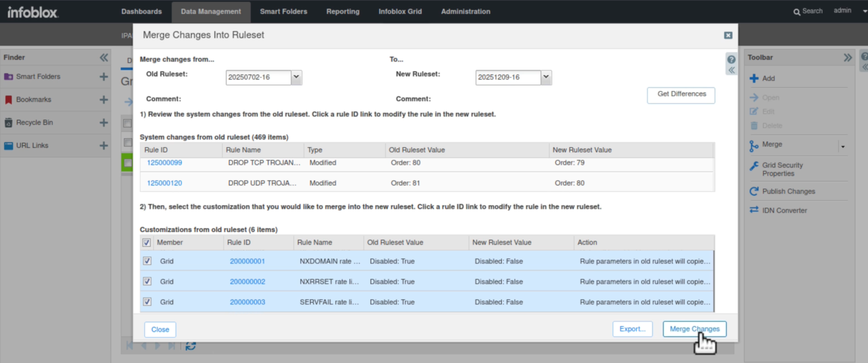The image size is (868, 363).
Task: Click the Publish Changes refresh icon
Action: (754, 191)
